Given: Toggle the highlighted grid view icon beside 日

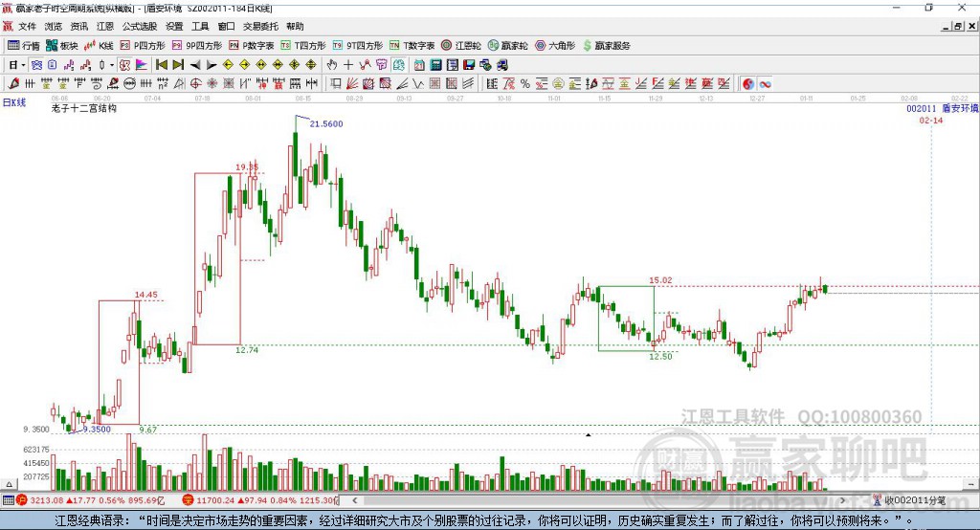Looking at the screenshot, I should click(x=37, y=65).
